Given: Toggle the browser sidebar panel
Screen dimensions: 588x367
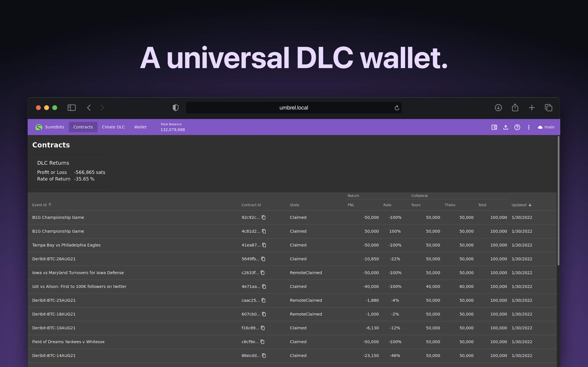Looking at the screenshot, I should (71, 107).
